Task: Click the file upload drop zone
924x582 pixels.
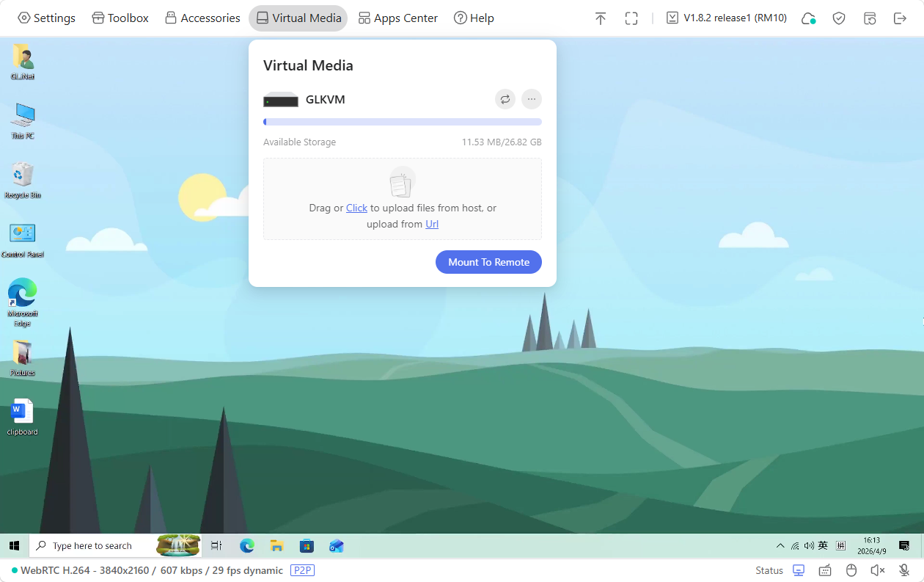Action: (402, 199)
